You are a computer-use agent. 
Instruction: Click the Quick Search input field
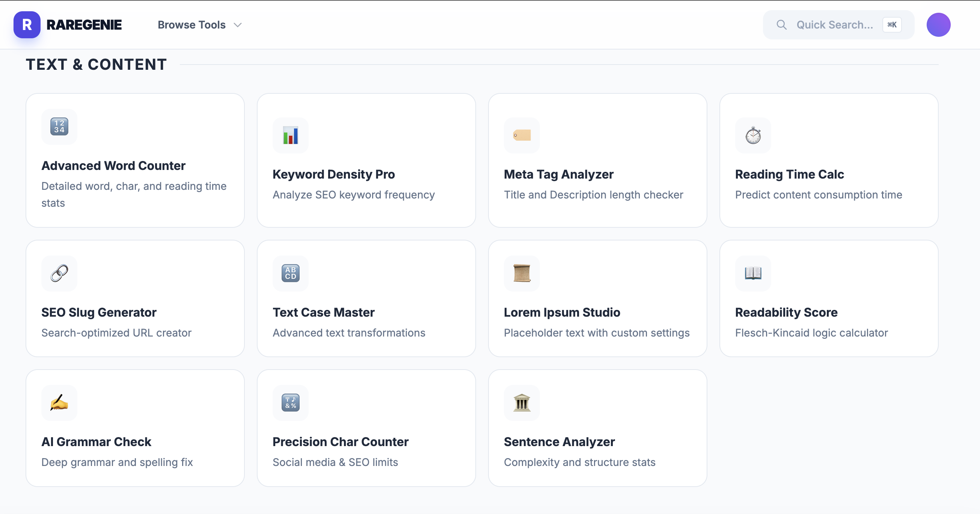[834, 25]
